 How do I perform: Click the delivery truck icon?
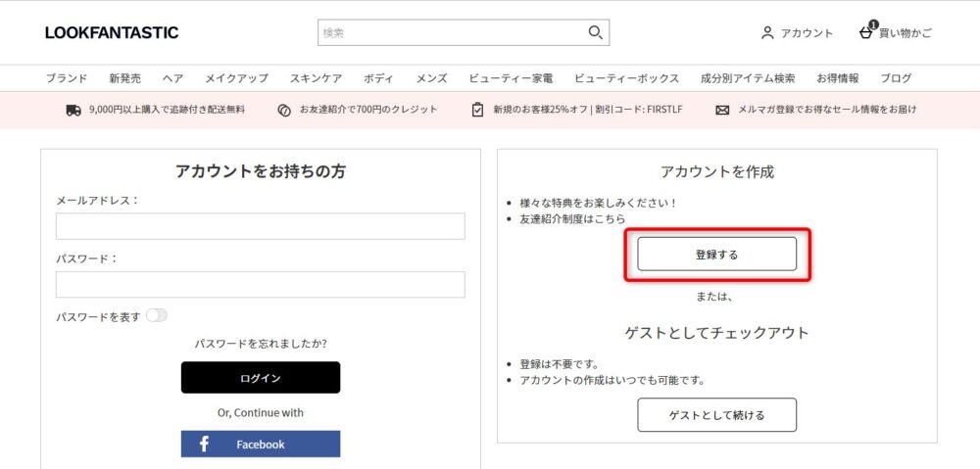tap(73, 110)
